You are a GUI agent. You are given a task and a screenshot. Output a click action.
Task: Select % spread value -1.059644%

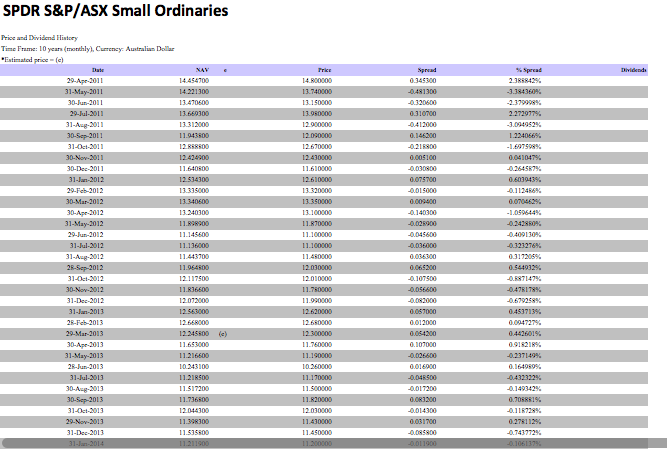click(524, 213)
